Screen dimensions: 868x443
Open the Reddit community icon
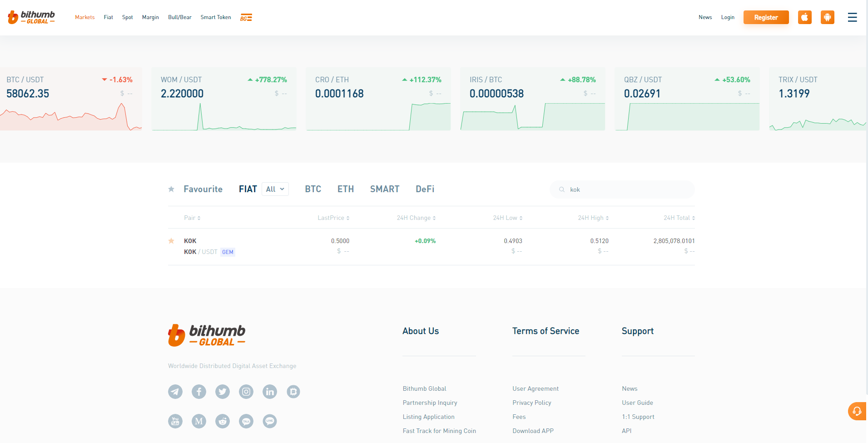tap(223, 421)
